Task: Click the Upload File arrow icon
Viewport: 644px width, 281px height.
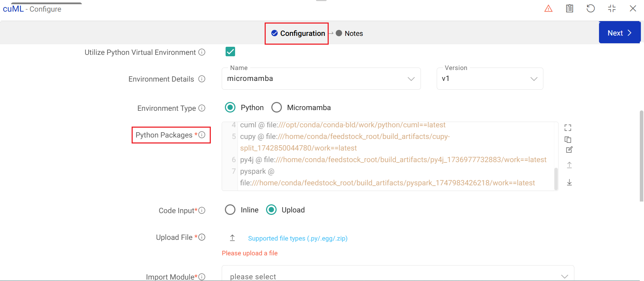Action: 232,238
